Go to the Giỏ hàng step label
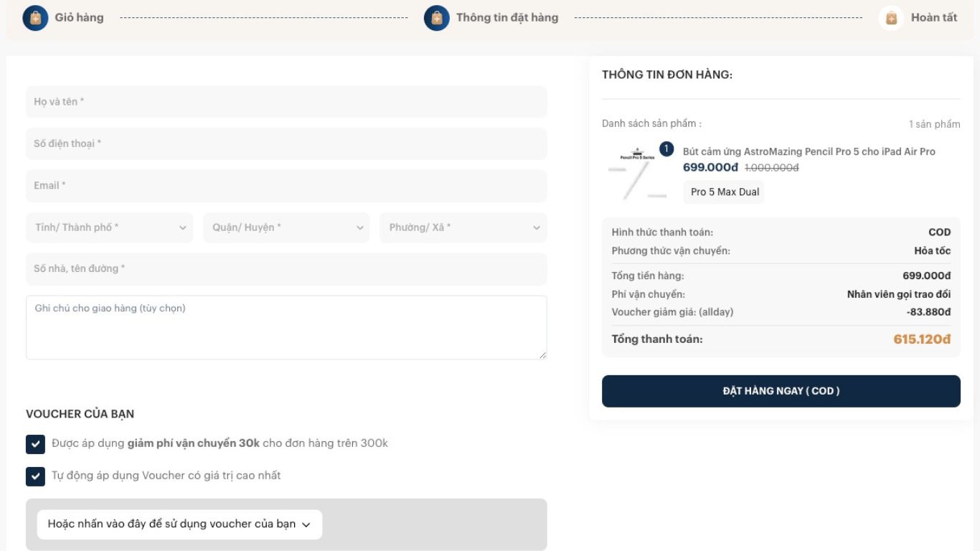The height and width of the screenshot is (551, 980). pos(79,18)
